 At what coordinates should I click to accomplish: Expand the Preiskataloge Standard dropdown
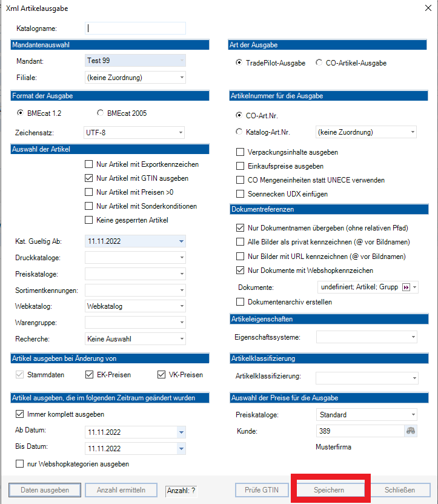pos(413,415)
